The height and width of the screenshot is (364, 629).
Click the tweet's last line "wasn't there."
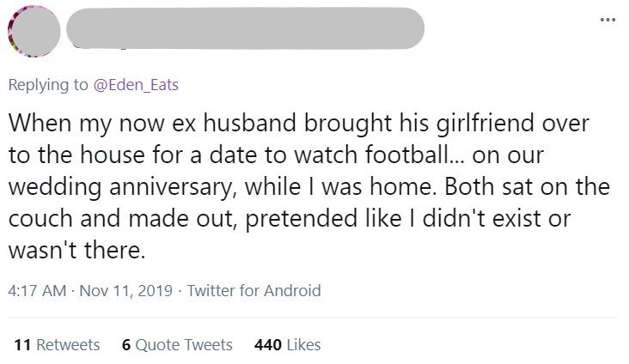(x=73, y=253)
